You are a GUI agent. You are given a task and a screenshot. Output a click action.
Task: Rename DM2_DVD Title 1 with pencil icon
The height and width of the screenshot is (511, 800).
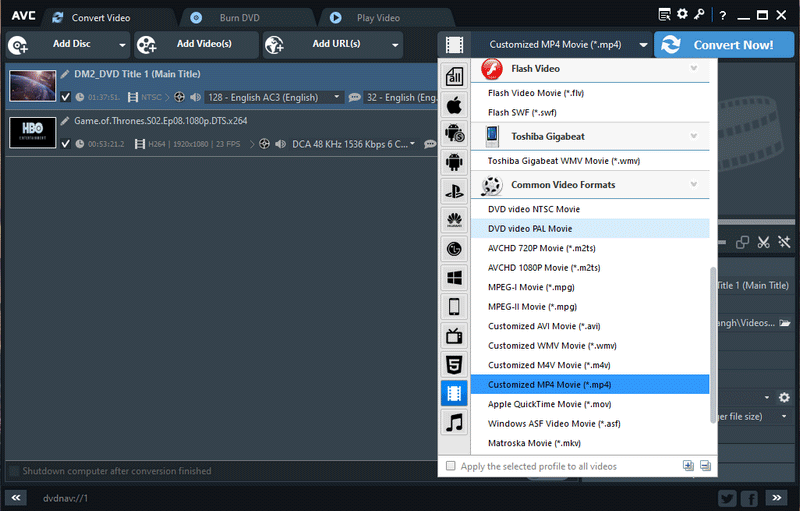pos(65,74)
